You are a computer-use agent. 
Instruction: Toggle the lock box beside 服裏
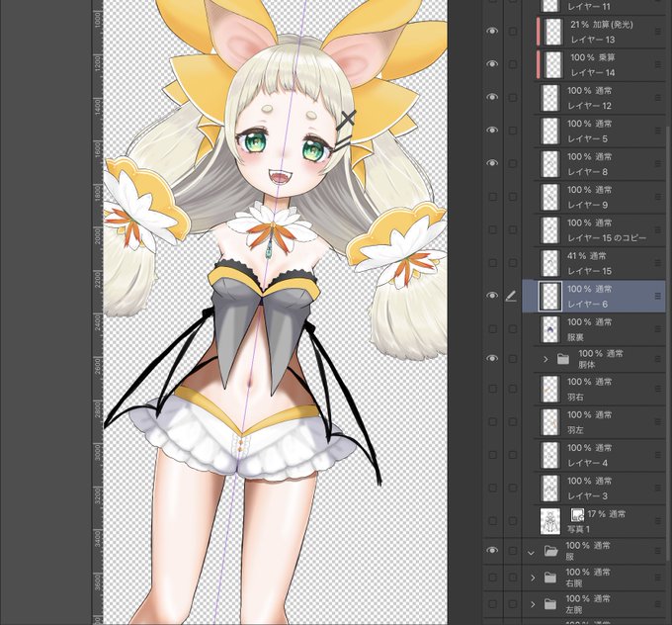(x=513, y=329)
